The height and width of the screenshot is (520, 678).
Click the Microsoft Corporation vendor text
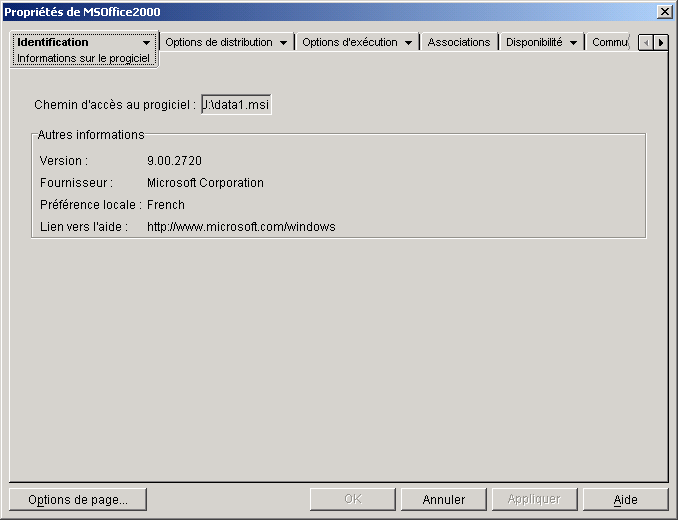click(205, 183)
